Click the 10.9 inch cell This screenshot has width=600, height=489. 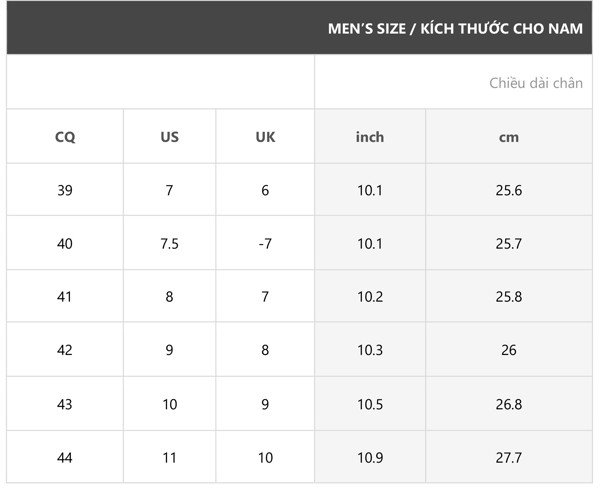pos(370,457)
